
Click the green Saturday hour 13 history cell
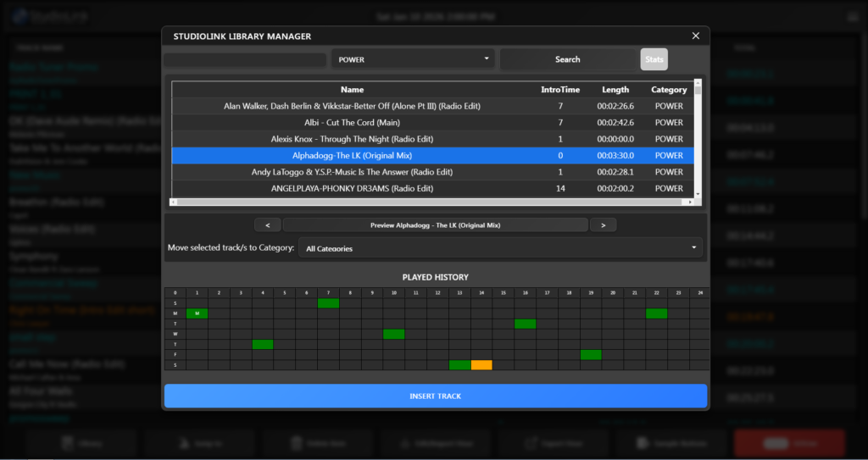[x=459, y=365]
